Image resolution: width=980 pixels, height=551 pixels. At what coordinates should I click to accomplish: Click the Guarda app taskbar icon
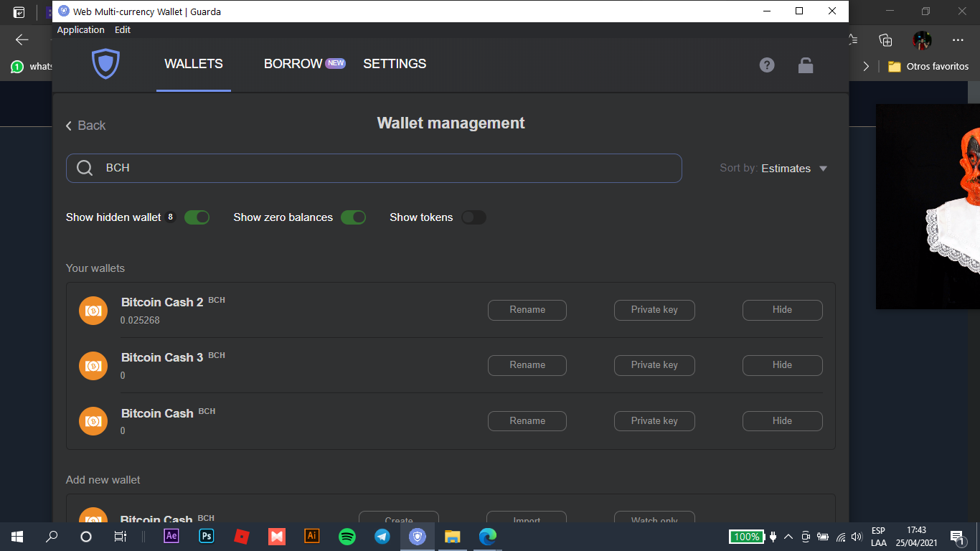[418, 536]
